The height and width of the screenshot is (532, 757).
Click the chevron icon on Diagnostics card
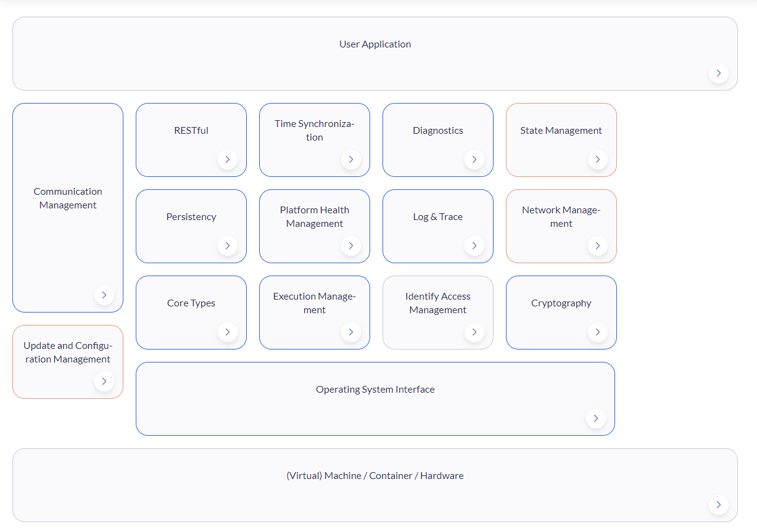pos(474,160)
